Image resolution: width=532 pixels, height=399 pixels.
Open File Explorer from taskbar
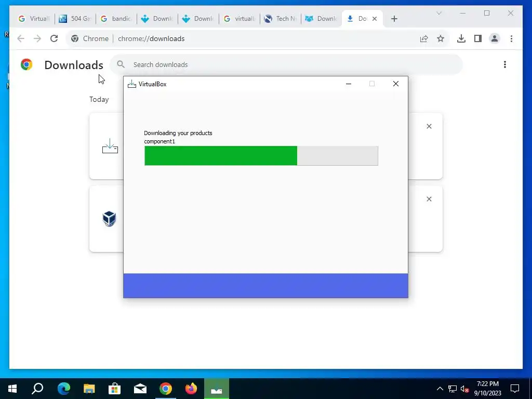click(89, 389)
